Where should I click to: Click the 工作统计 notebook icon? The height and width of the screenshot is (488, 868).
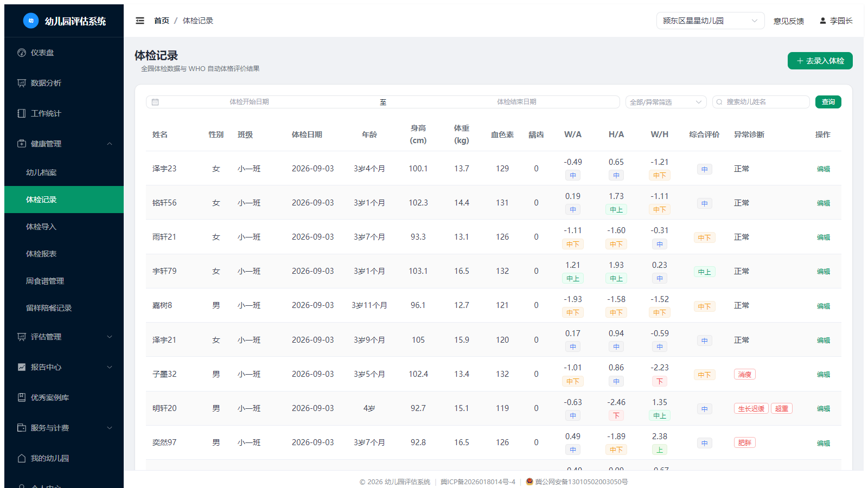click(22, 113)
